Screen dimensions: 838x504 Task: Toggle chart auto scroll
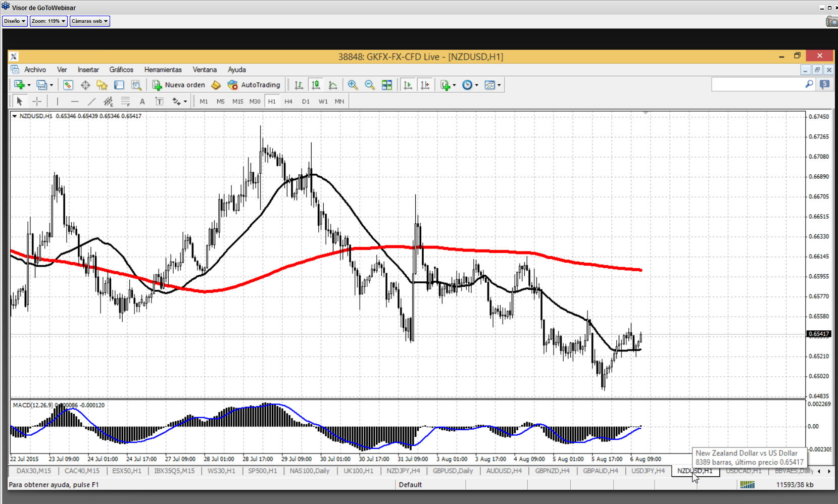[x=408, y=85]
